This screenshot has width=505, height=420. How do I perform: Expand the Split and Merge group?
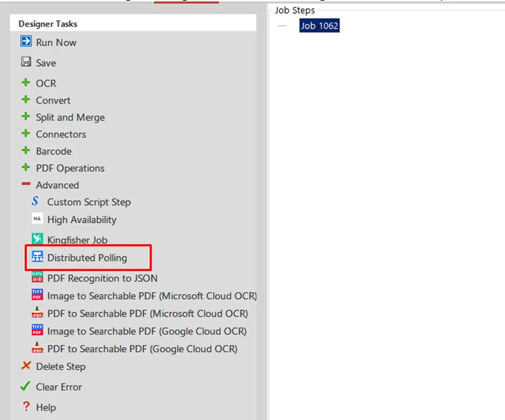(25, 117)
